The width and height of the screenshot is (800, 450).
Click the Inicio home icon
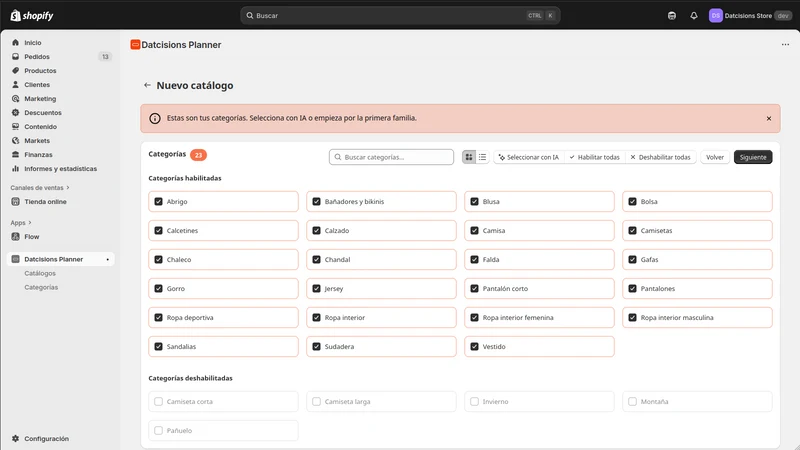click(x=15, y=43)
